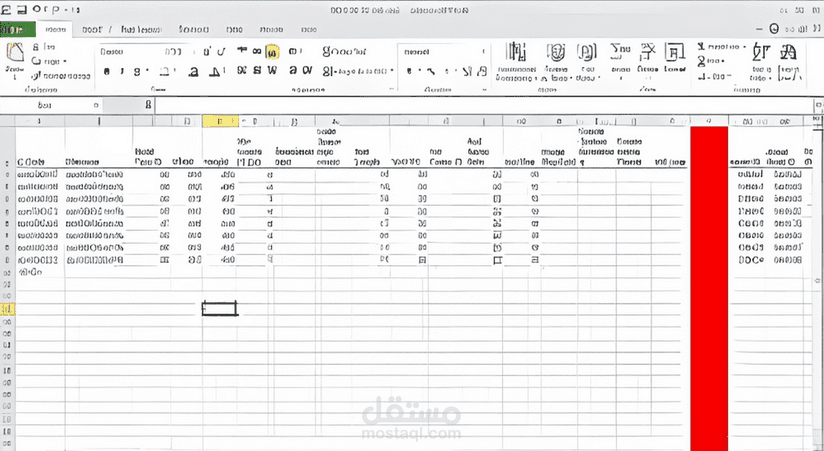Toggle Underline formatting in Font group

137,71
